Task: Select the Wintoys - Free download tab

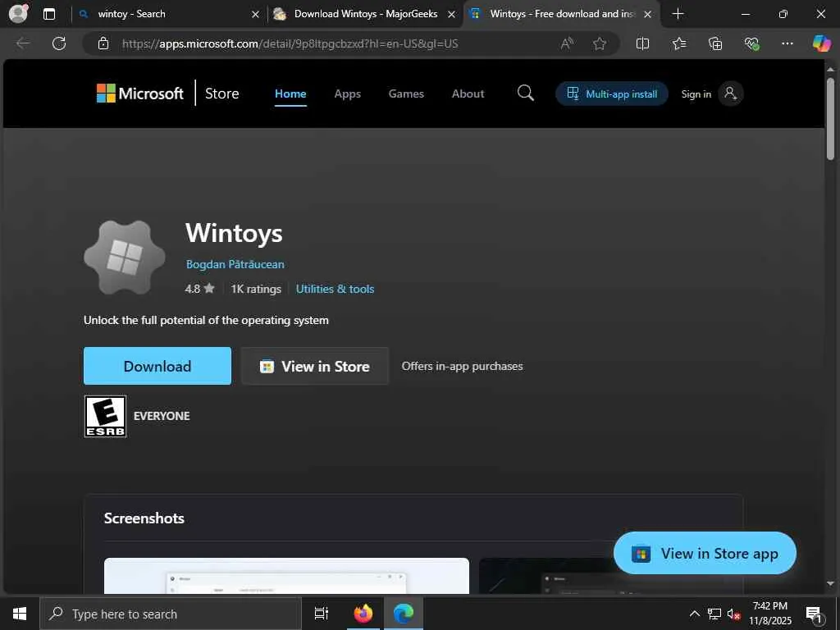Action: pyautogui.click(x=560, y=14)
